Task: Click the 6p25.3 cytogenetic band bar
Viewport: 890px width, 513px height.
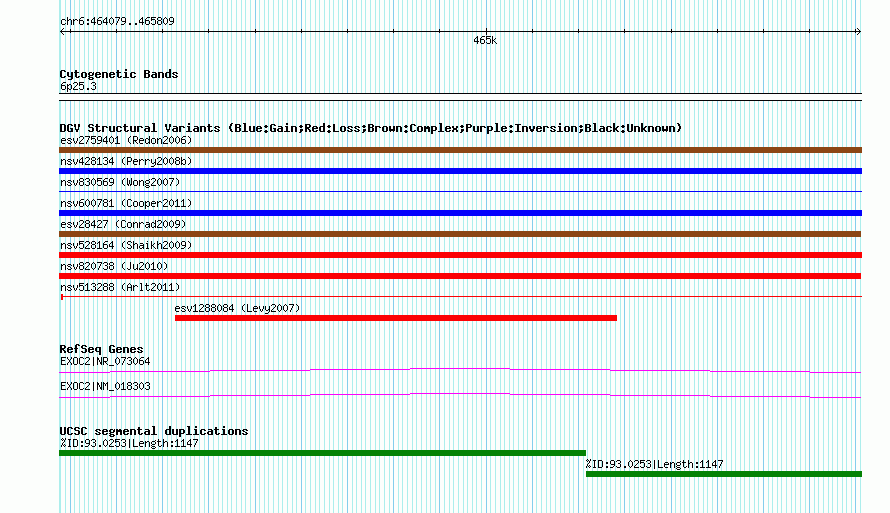Action: point(460,97)
